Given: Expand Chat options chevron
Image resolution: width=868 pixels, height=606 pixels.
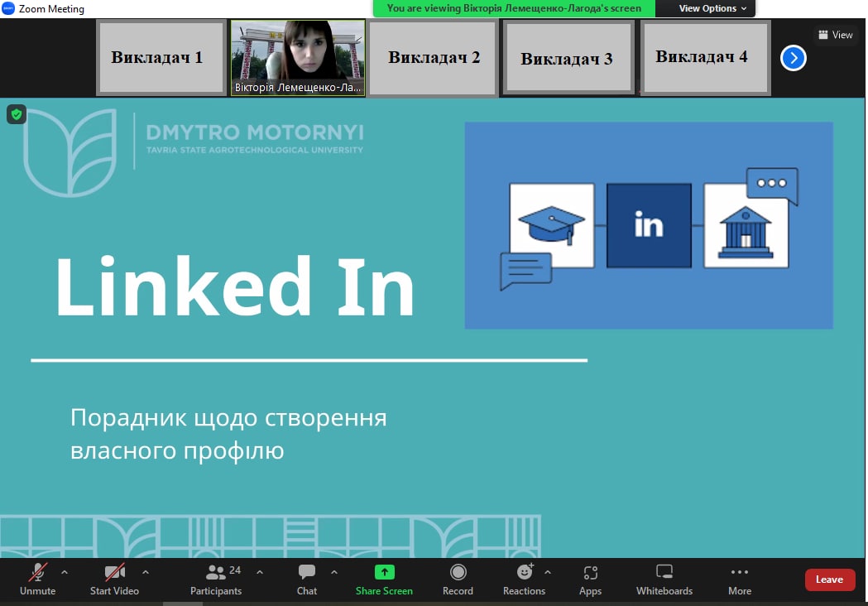Looking at the screenshot, I should [x=333, y=572].
